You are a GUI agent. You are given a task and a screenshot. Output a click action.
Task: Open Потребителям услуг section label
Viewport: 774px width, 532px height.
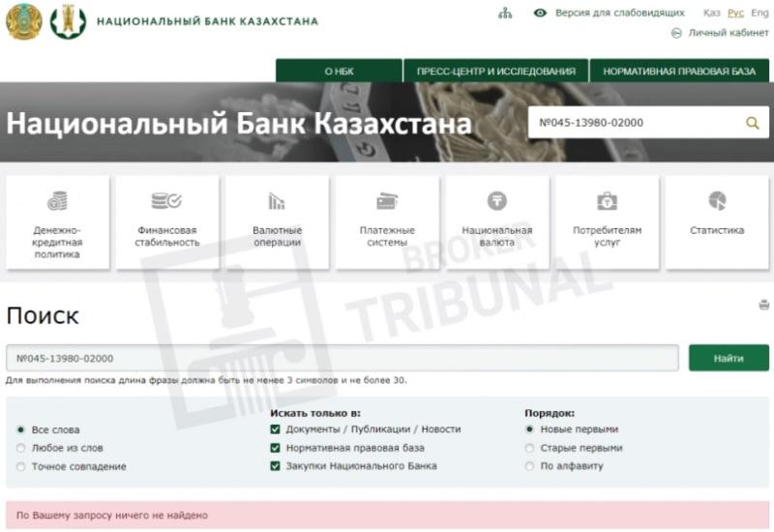pyautogui.click(x=608, y=236)
